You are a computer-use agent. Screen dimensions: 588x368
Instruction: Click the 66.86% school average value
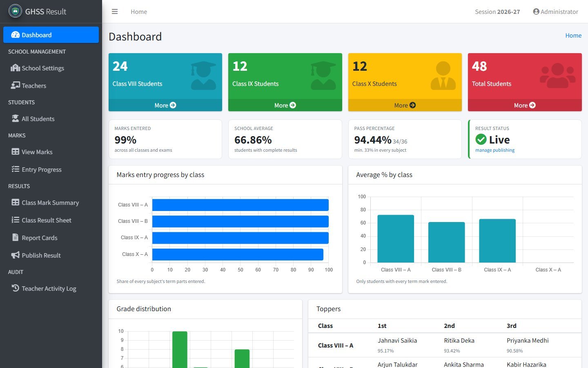(253, 140)
